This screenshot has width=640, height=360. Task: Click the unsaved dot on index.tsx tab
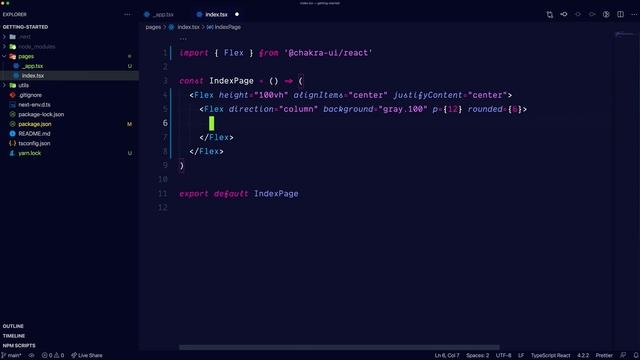237,14
